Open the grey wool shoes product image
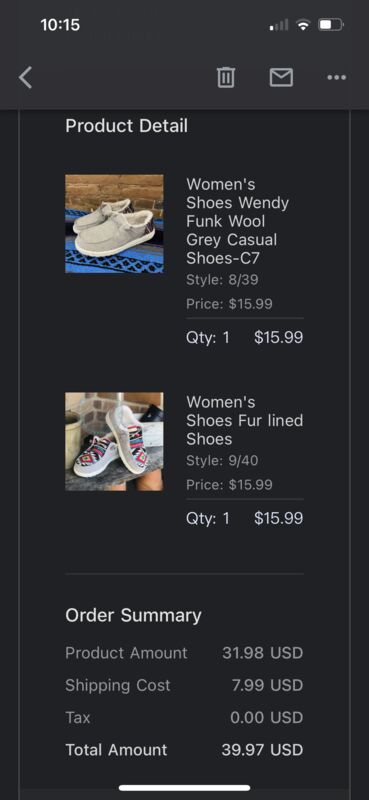This screenshot has height=800, width=369. pos(114,223)
